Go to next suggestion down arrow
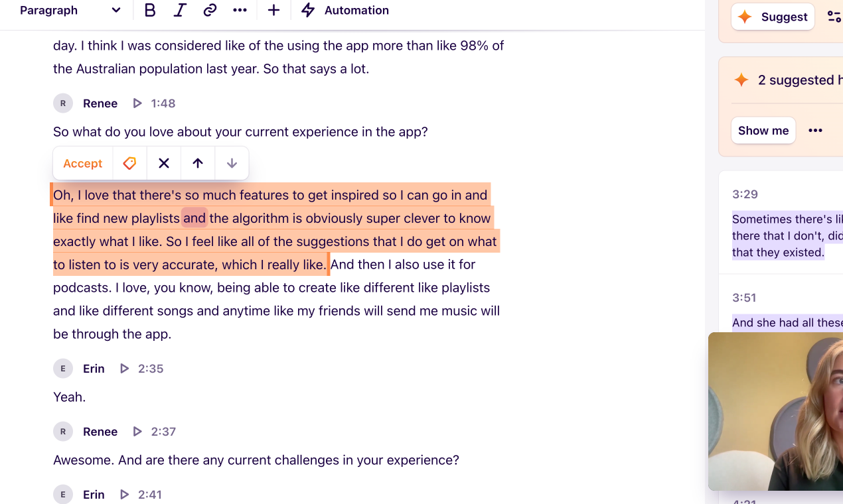The width and height of the screenshot is (843, 504). tap(232, 163)
